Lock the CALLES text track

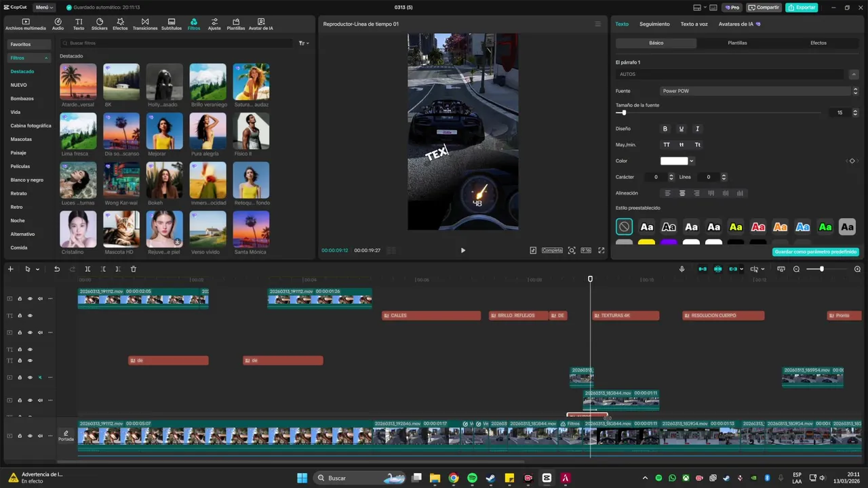click(x=20, y=316)
